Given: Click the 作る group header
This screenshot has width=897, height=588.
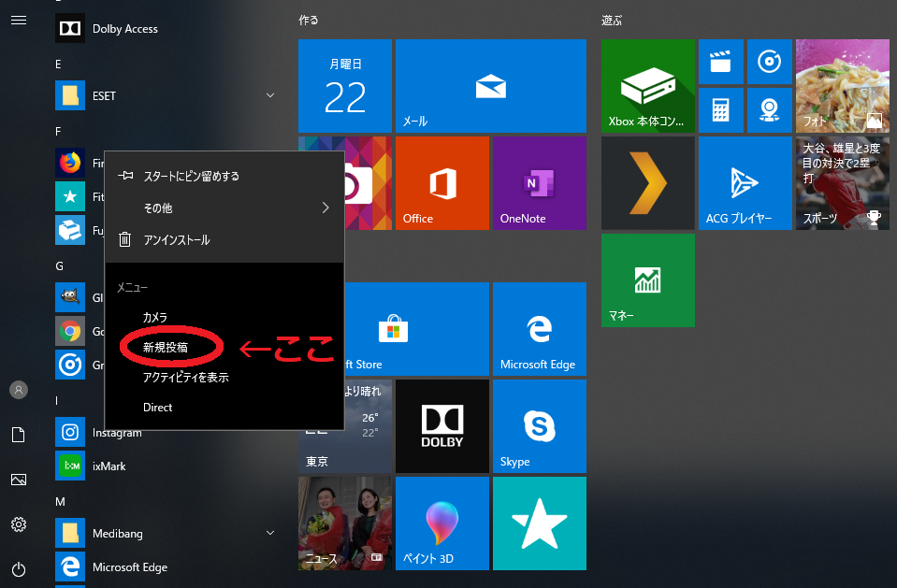Looking at the screenshot, I should click(x=309, y=20).
